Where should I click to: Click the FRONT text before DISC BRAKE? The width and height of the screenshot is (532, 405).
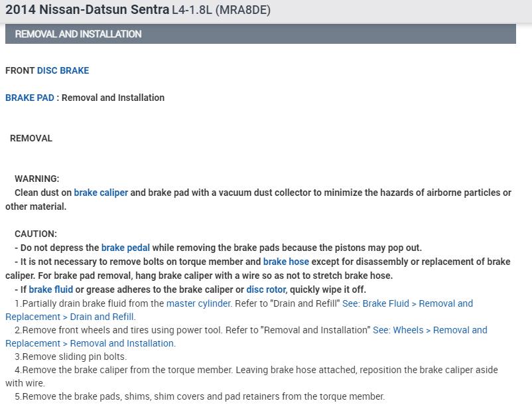20,70
